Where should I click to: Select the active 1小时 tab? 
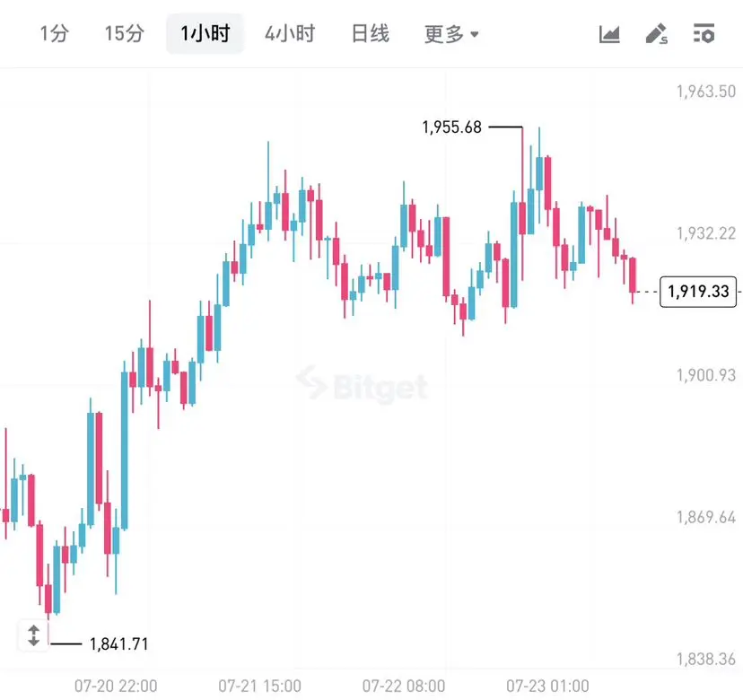(x=205, y=33)
